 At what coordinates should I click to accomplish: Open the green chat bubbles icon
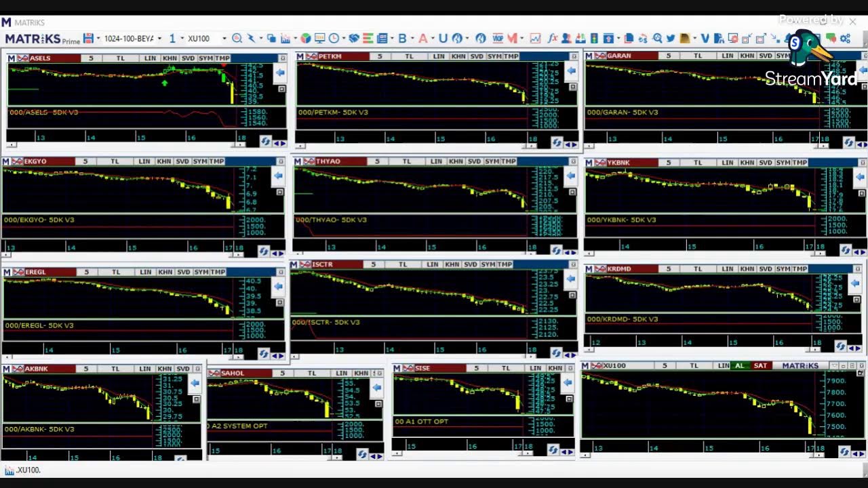tap(831, 39)
